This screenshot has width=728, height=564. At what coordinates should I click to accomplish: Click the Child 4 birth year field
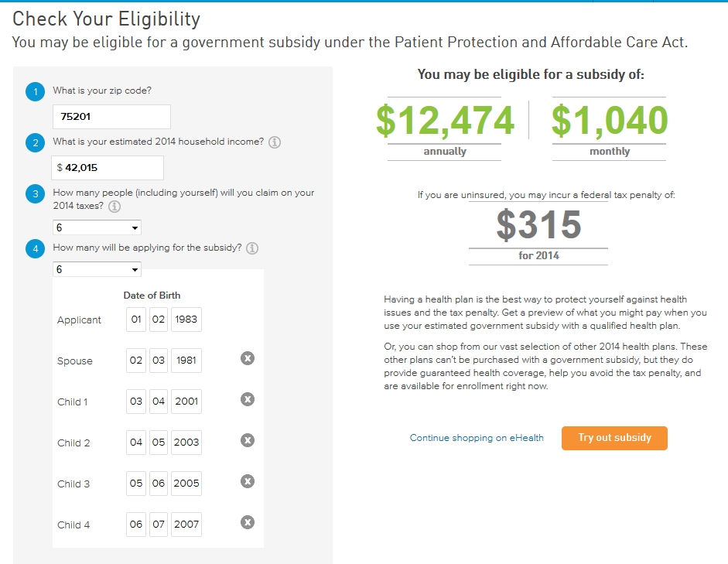click(186, 525)
